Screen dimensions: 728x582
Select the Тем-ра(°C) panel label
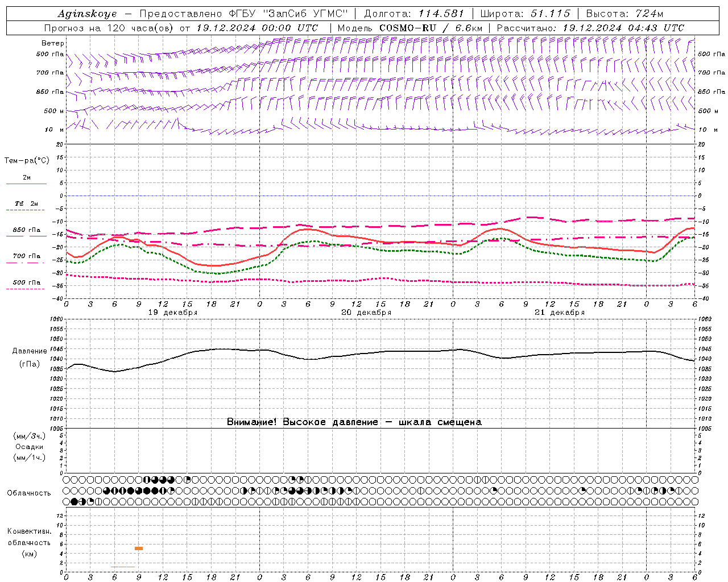coord(27,161)
